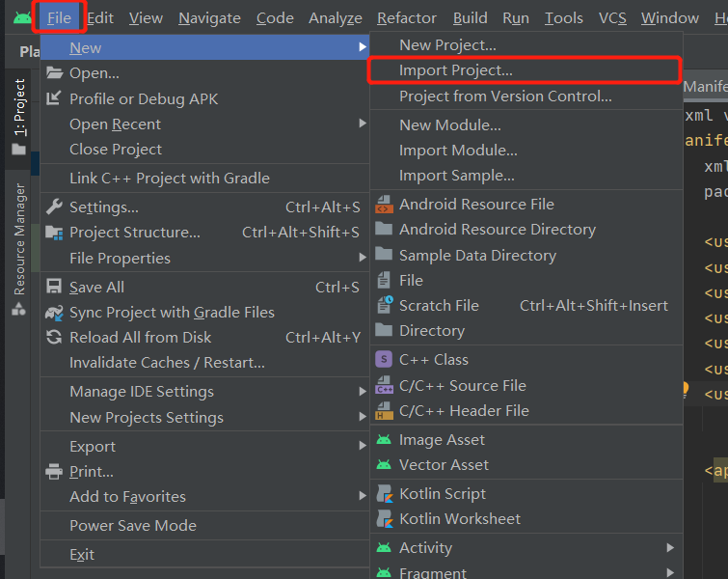The height and width of the screenshot is (579, 728).
Task: Click the Scratch File clock icon
Action: [x=385, y=305]
